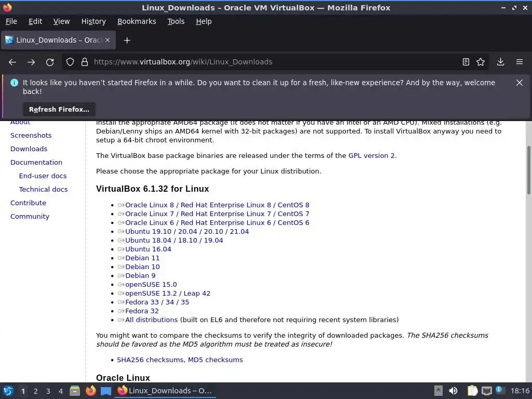
Task: Click the Linux_Downloads tab favicon
Action: 9,40
